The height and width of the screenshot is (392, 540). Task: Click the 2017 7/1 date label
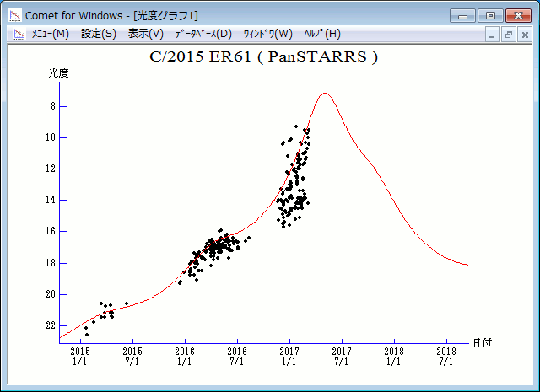pos(342,357)
